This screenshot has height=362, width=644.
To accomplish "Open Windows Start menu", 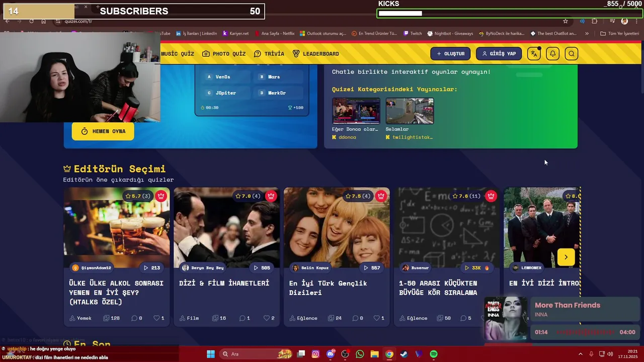I will [x=211, y=354].
